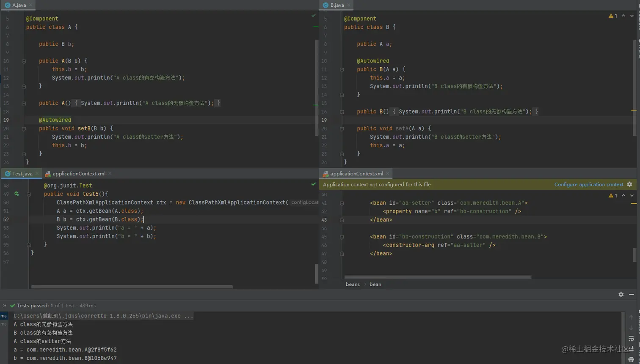Click the run test gutter icon beside test5

coord(17,194)
